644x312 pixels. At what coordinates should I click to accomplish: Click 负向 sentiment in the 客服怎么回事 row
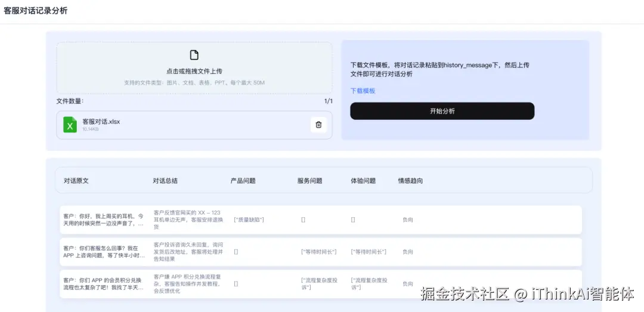(408, 252)
